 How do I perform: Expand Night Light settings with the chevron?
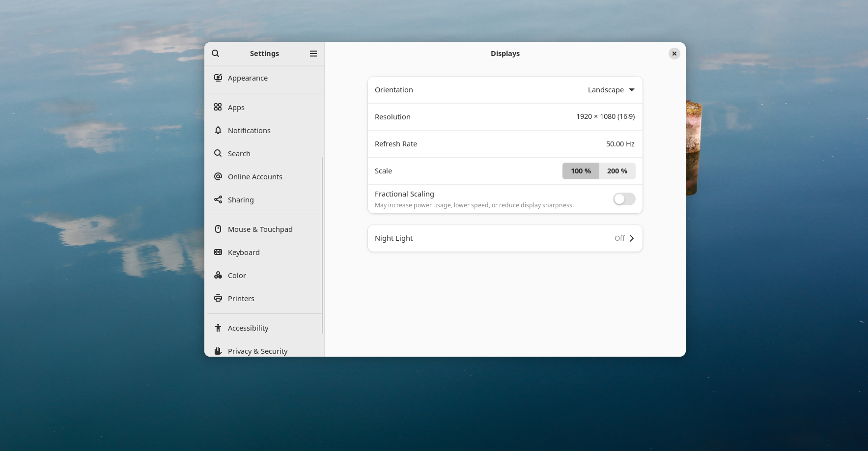point(632,238)
